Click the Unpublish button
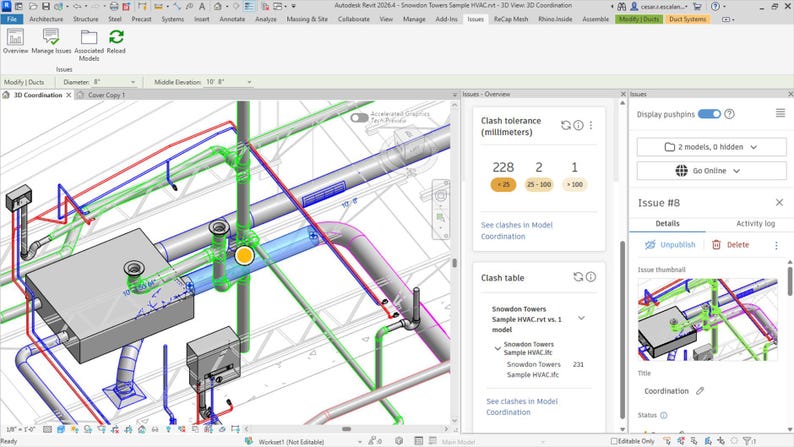 (669, 245)
